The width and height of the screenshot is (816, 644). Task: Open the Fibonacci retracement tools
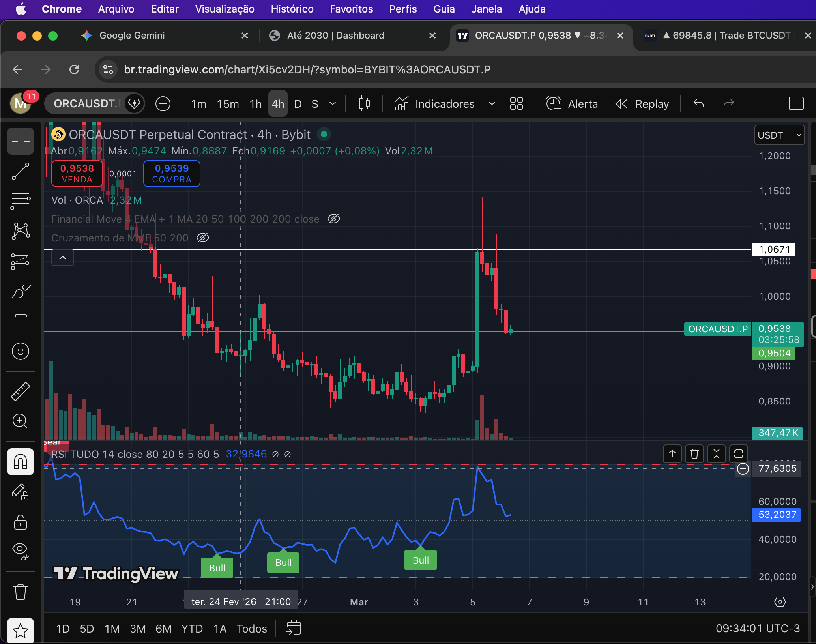[21, 201]
